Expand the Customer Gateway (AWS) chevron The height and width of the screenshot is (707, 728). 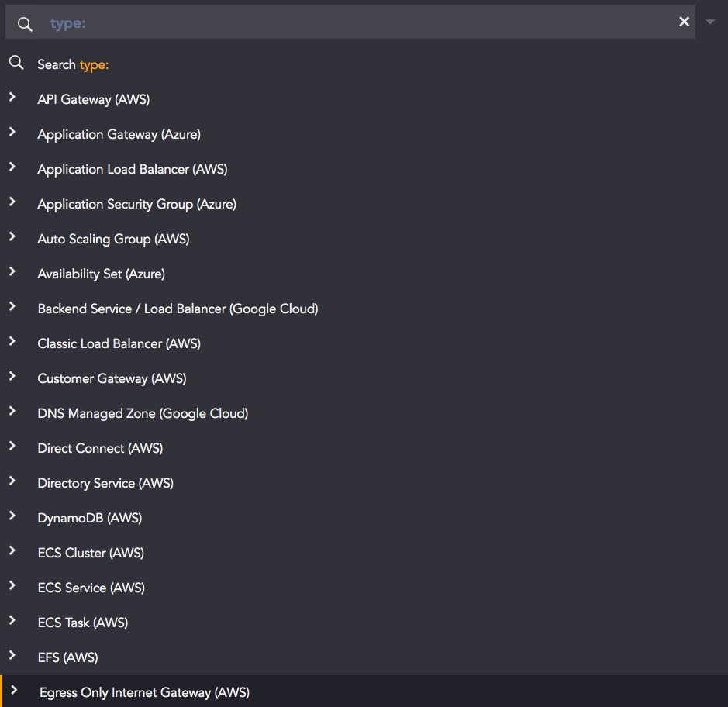[x=12, y=376]
